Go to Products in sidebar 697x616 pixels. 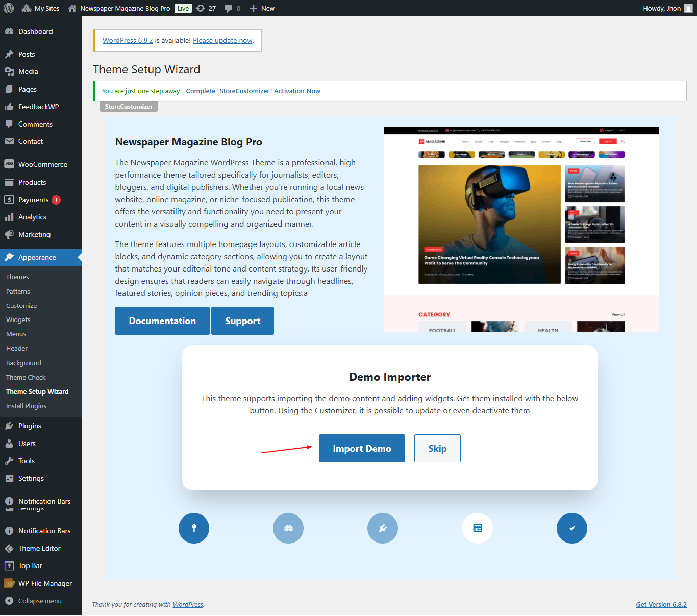coord(41,182)
